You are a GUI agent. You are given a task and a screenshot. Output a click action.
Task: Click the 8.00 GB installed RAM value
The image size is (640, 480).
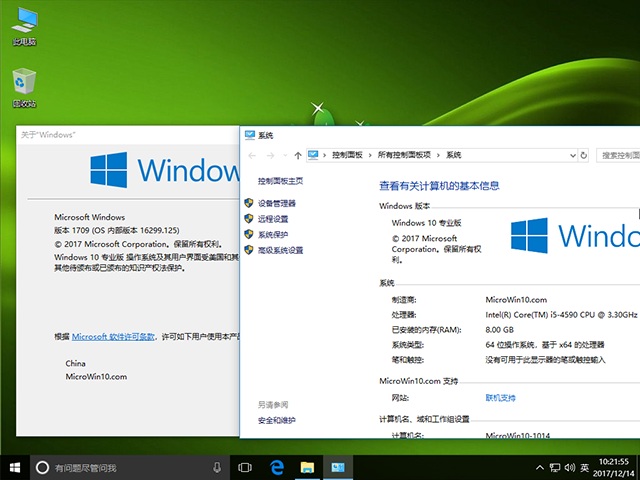(x=500, y=330)
